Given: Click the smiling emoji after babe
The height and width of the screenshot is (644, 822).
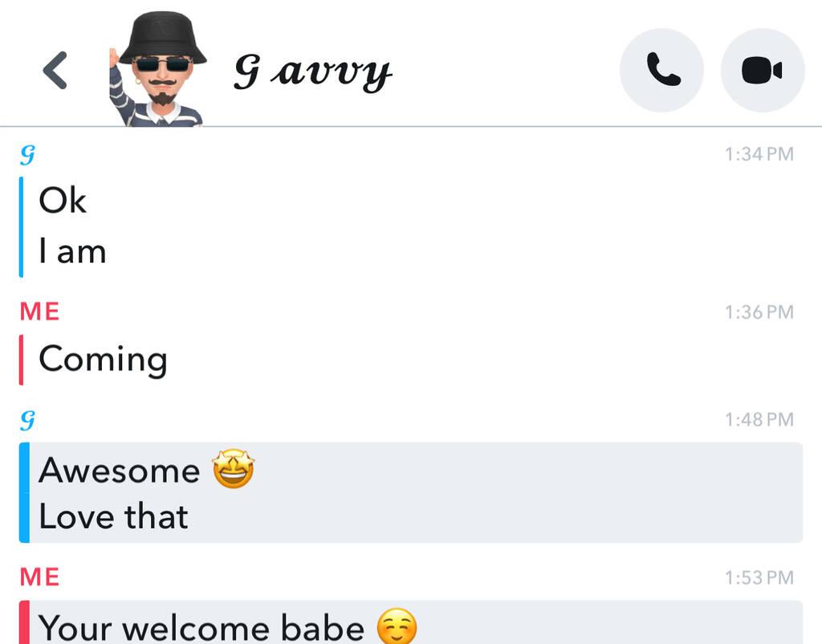Looking at the screenshot, I should tap(397, 626).
